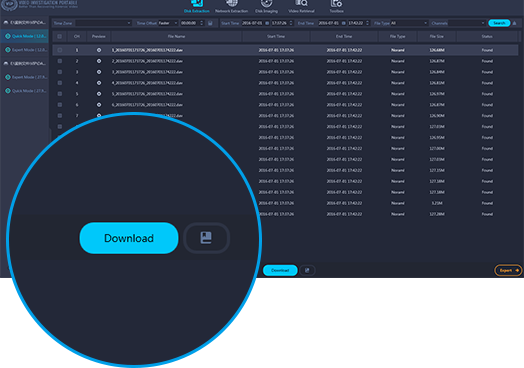Screen dimensions: 524x368
Task: Check the checkbox for channel 1 row
Action: (59, 50)
